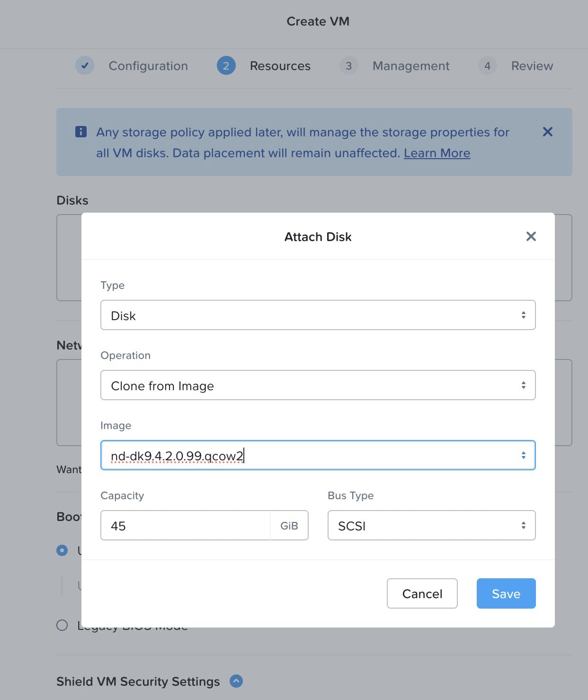
Task: Open the Learn More link
Action: click(437, 153)
